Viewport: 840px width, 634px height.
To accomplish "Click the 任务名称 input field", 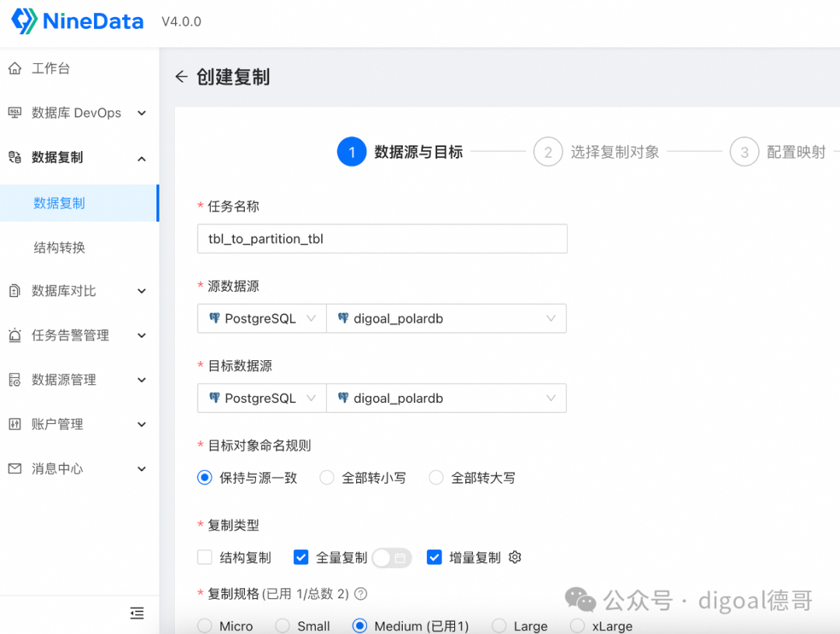I will tap(383, 239).
